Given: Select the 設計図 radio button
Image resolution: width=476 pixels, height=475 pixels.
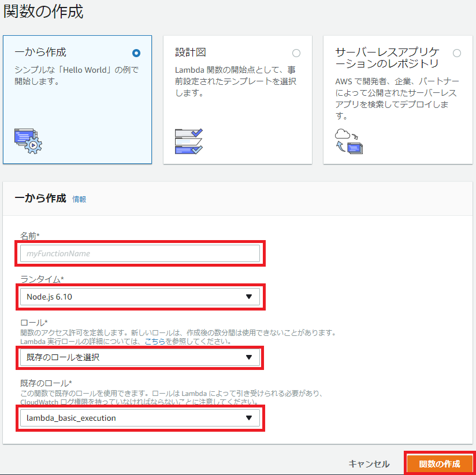Looking at the screenshot, I should (x=296, y=53).
